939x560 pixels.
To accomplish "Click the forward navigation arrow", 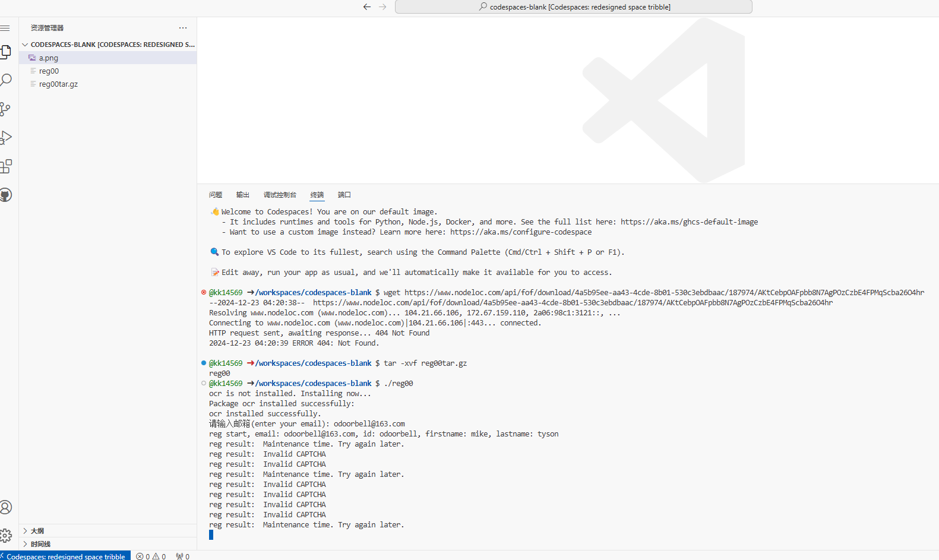I will tap(382, 7).
